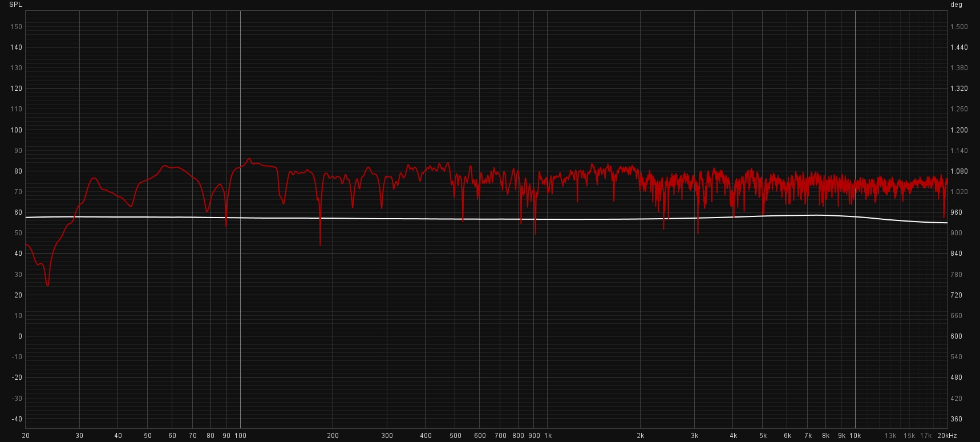Click the 1.200 phase axis value

pos(959,130)
